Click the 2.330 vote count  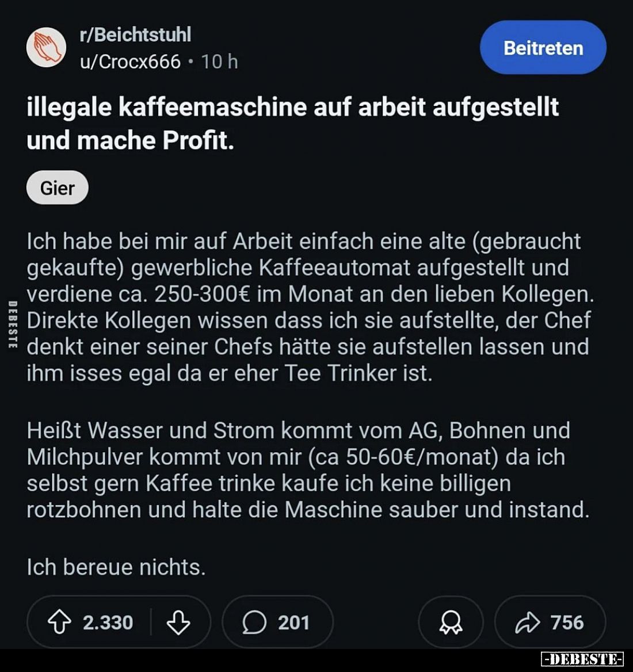click(x=108, y=623)
